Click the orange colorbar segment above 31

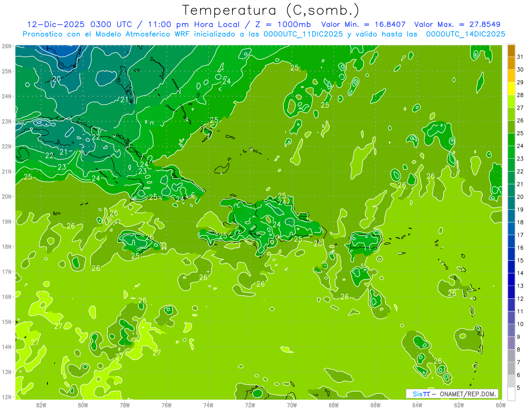click(512, 51)
